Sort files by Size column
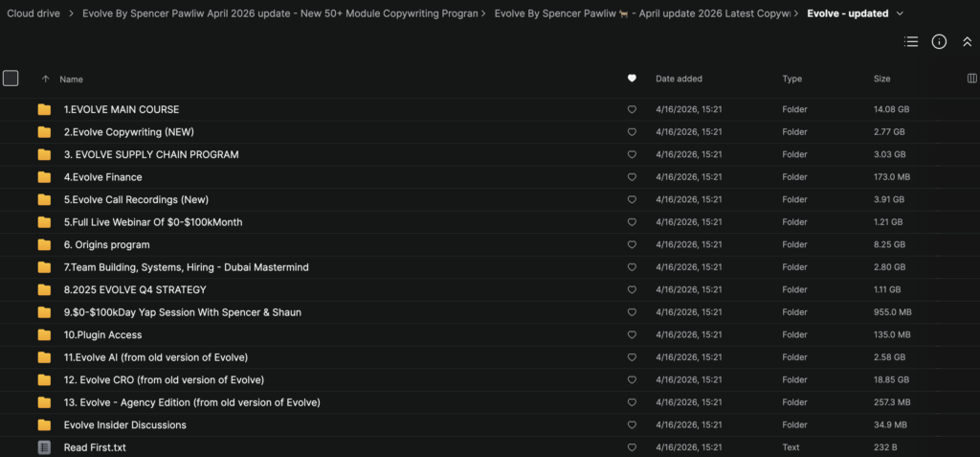Image resolution: width=980 pixels, height=457 pixels. pos(881,80)
